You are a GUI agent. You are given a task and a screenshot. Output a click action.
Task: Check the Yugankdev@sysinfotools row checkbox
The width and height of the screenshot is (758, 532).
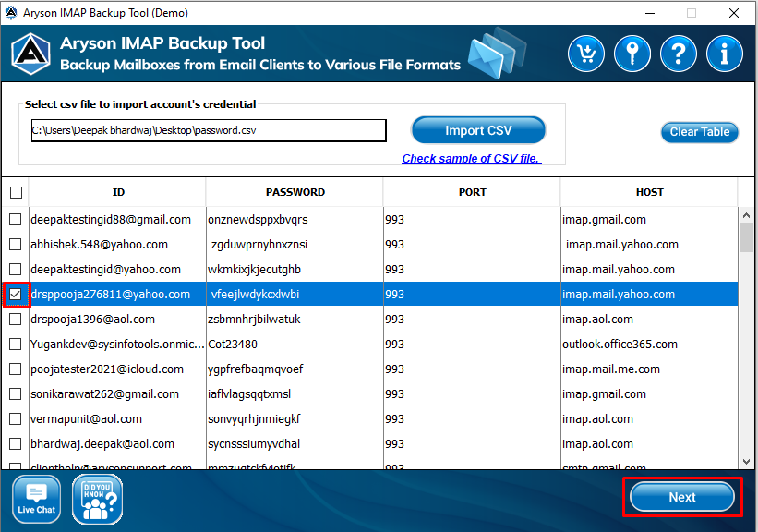(16, 344)
